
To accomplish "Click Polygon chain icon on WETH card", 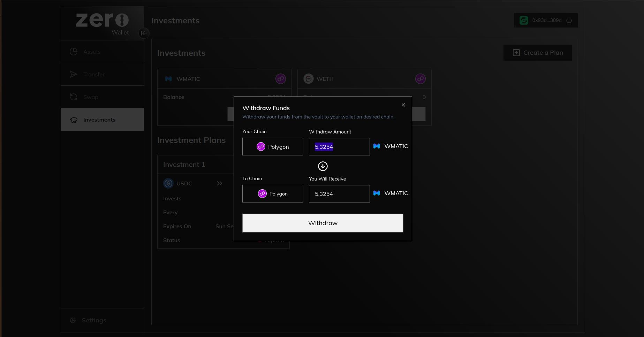I will (421, 79).
